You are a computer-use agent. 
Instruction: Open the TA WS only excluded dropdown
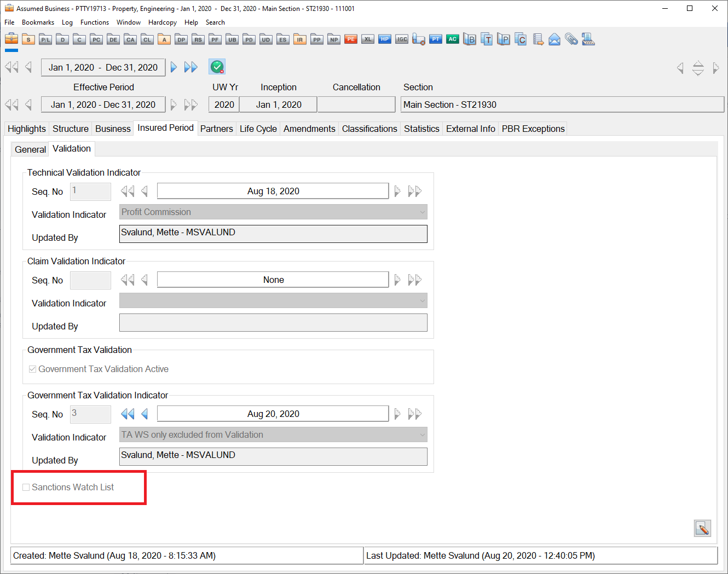422,435
